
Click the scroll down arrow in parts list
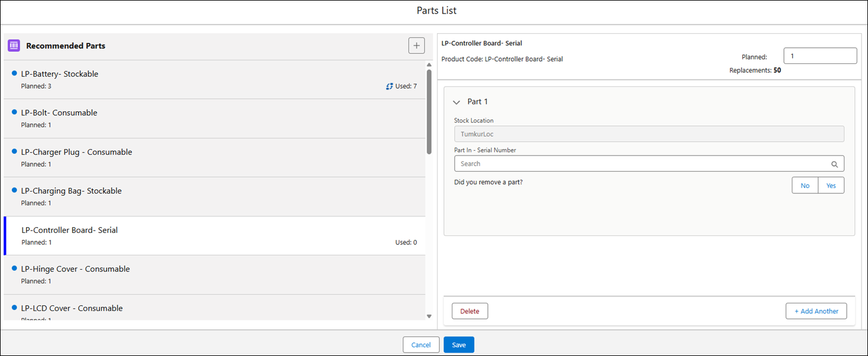point(429,316)
